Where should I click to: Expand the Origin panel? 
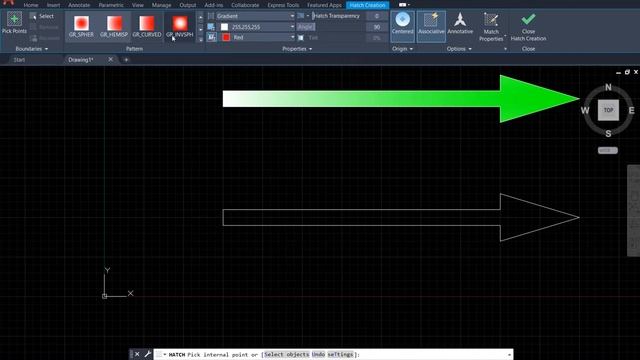coord(402,49)
